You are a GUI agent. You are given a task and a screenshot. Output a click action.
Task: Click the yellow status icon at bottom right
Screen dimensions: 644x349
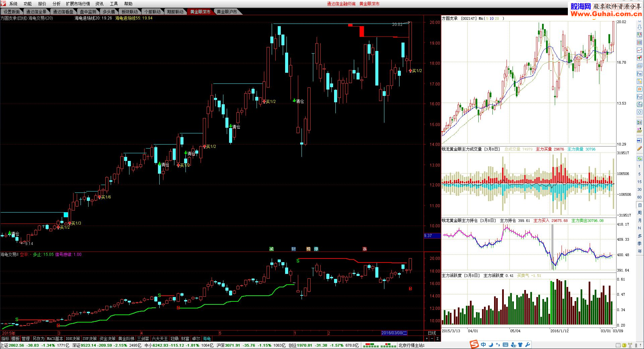tap(624, 345)
